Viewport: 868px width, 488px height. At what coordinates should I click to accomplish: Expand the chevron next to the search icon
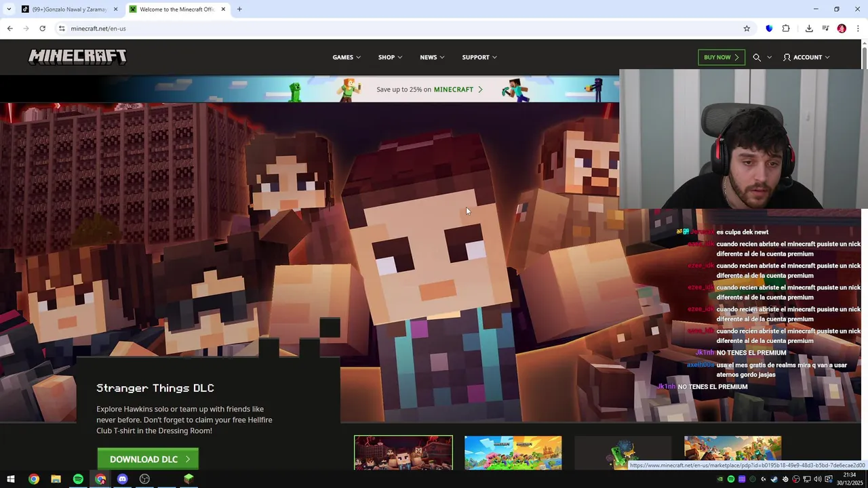point(769,58)
